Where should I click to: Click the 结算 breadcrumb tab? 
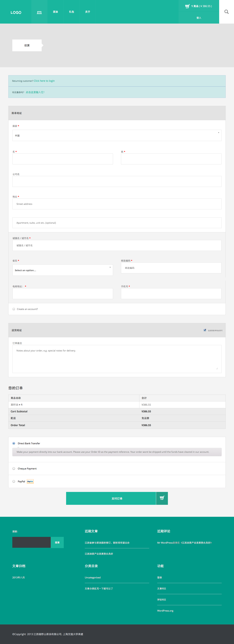27,45
